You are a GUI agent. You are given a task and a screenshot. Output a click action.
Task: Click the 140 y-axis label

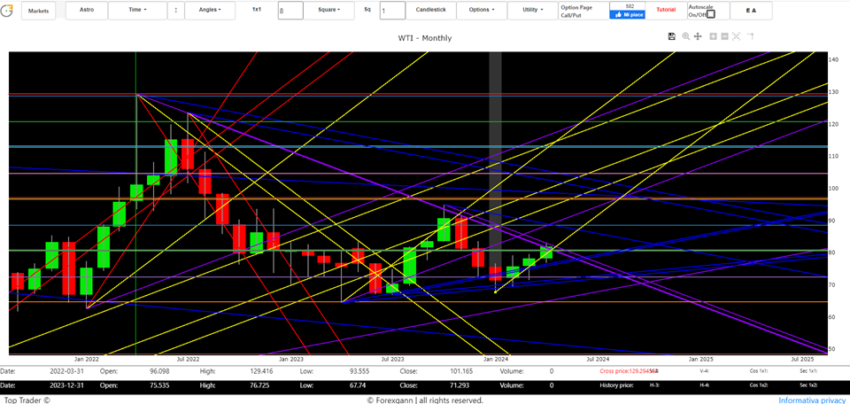pyautogui.click(x=834, y=60)
